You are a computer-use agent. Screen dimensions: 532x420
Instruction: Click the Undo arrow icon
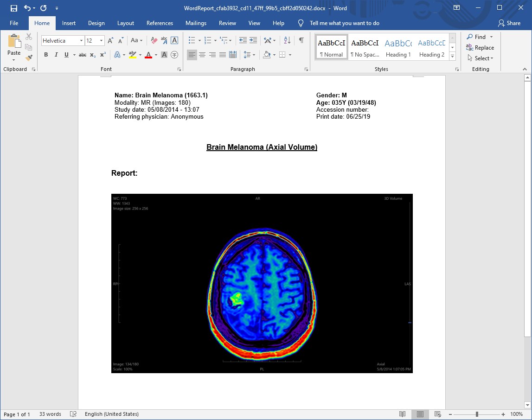27,8
